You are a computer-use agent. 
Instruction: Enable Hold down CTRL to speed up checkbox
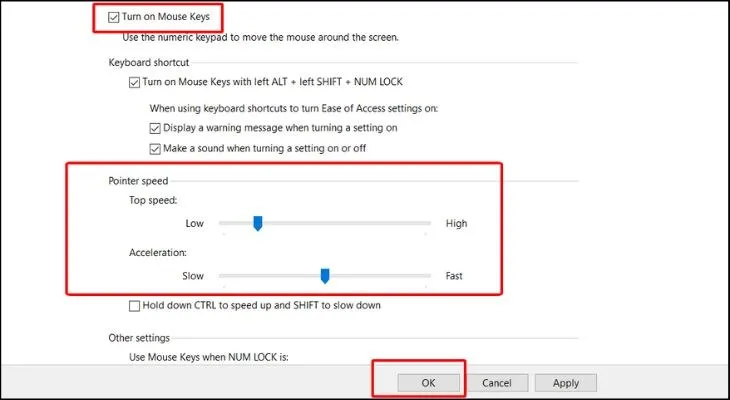pyautogui.click(x=134, y=306)
